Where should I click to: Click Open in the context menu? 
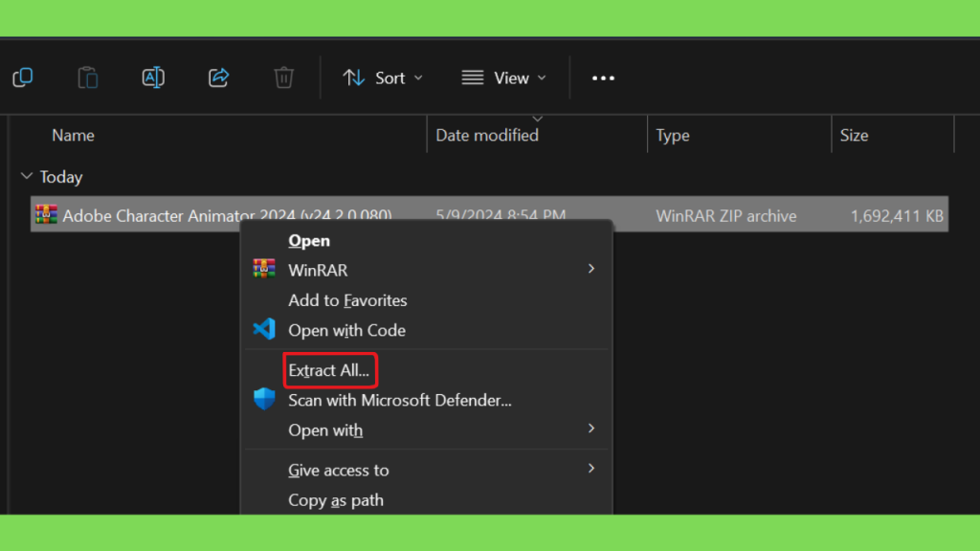click(309, 240)
